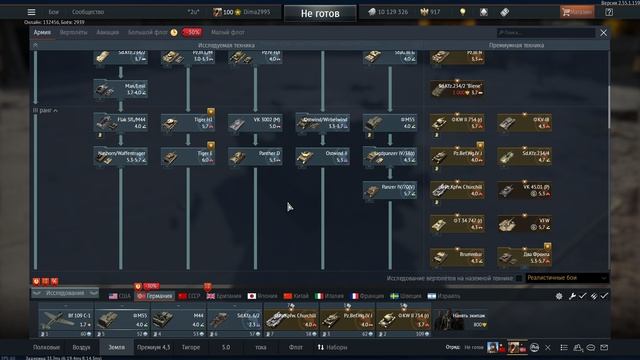This screenshot has width=640, height=360.
Task: Open the Сообщество menu
Action: point(88,12)
